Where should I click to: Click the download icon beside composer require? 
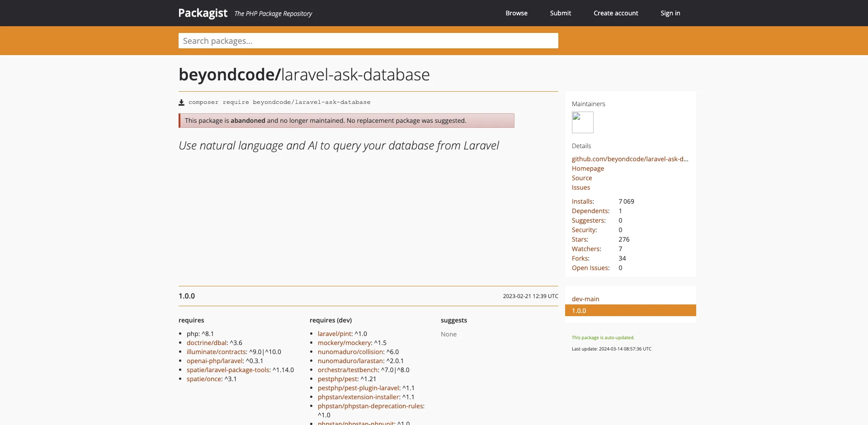[181, 103]
